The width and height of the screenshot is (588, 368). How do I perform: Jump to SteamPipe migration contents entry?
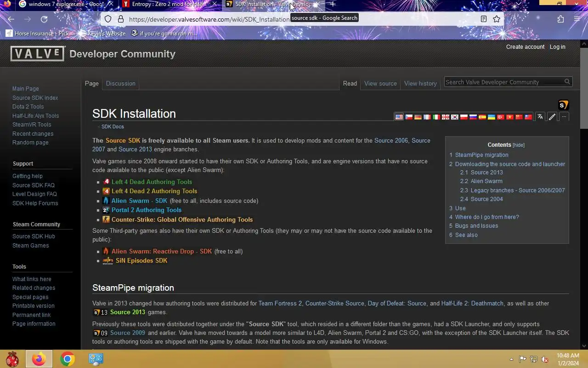[481, 155]
